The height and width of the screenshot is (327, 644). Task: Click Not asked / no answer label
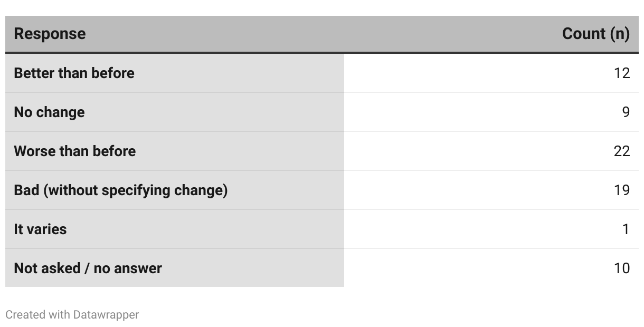88,268
